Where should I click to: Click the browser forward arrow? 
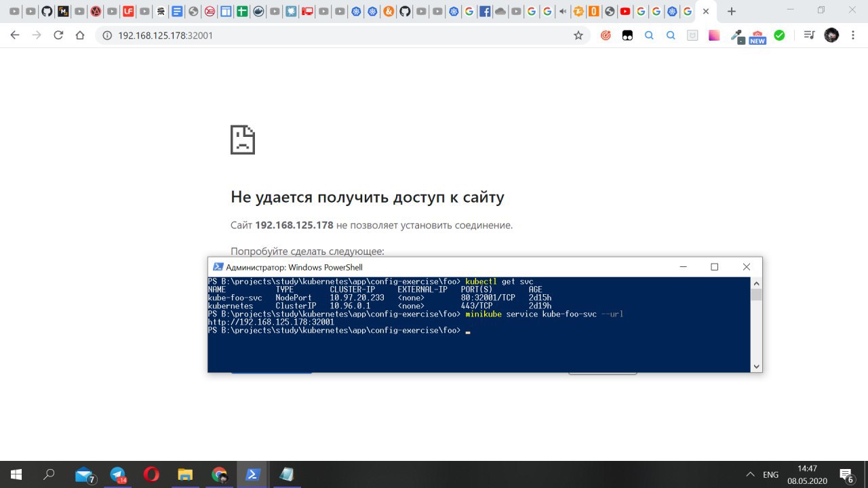37,35
